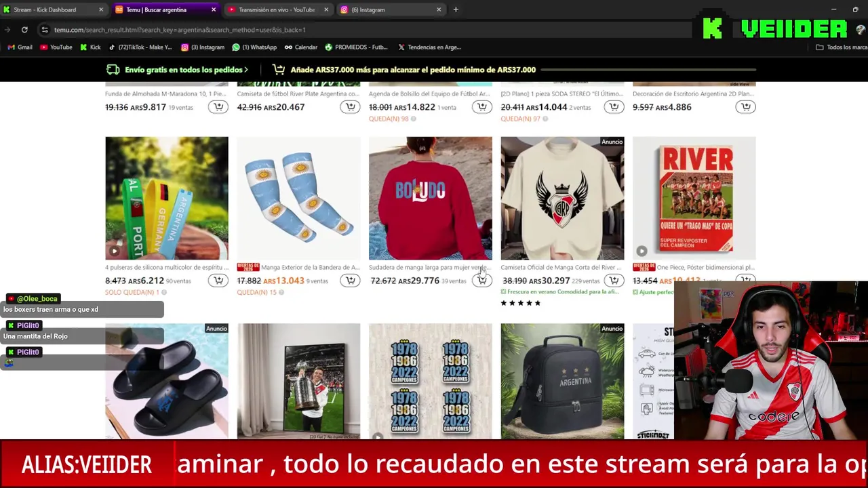868x488 pixels.
Task: Click the cart icon in minimum order banner
Action: pos(278,69)
